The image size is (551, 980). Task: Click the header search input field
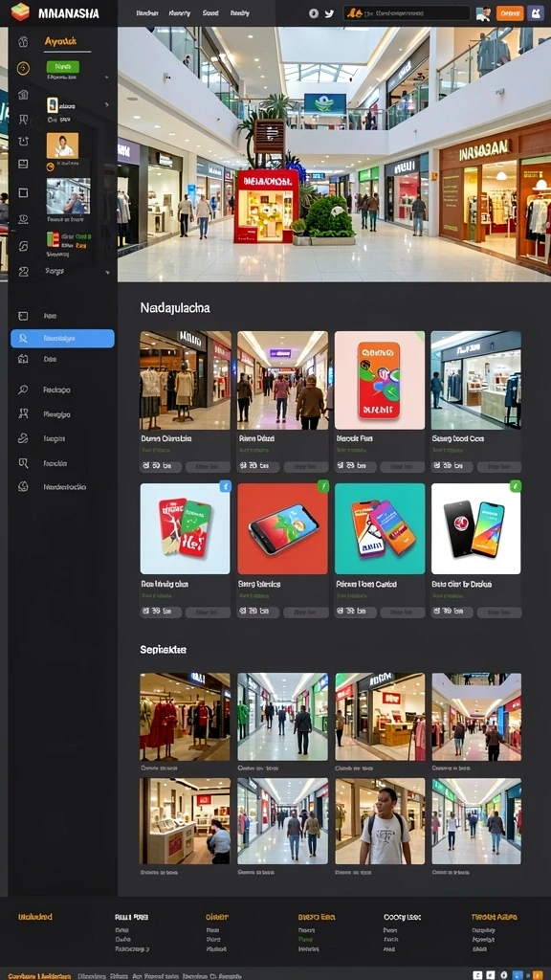407,13
